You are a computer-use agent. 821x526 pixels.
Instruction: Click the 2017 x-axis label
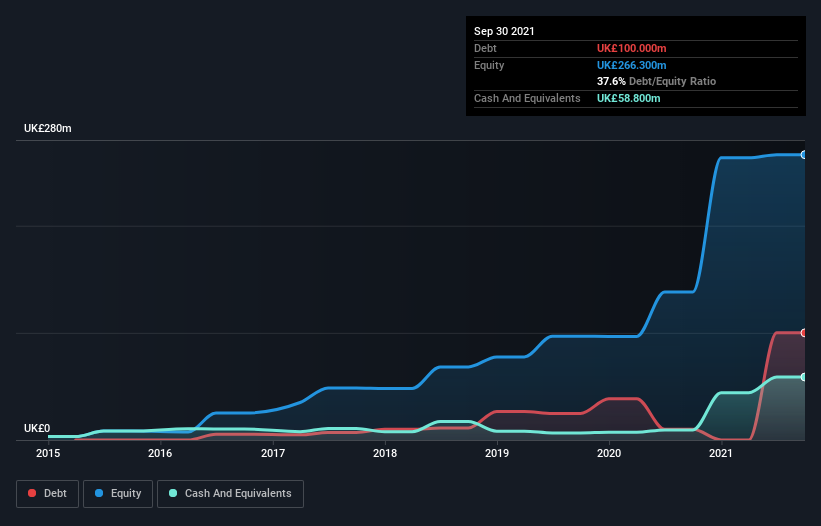[273, 453]
